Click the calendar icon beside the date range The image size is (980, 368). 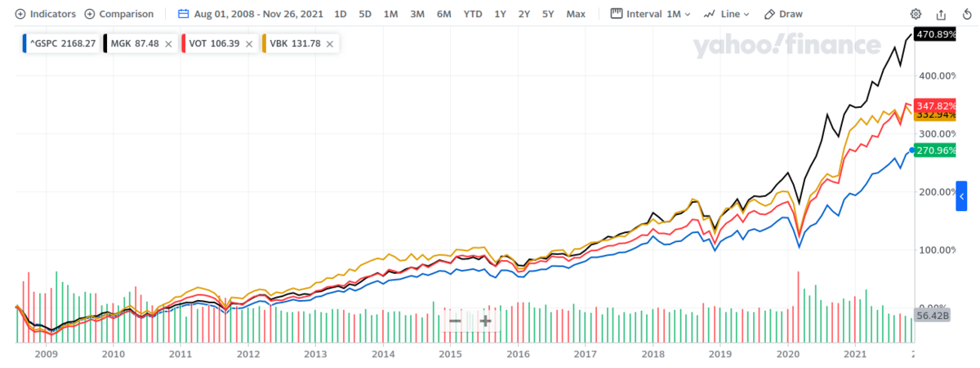point(183,14)
